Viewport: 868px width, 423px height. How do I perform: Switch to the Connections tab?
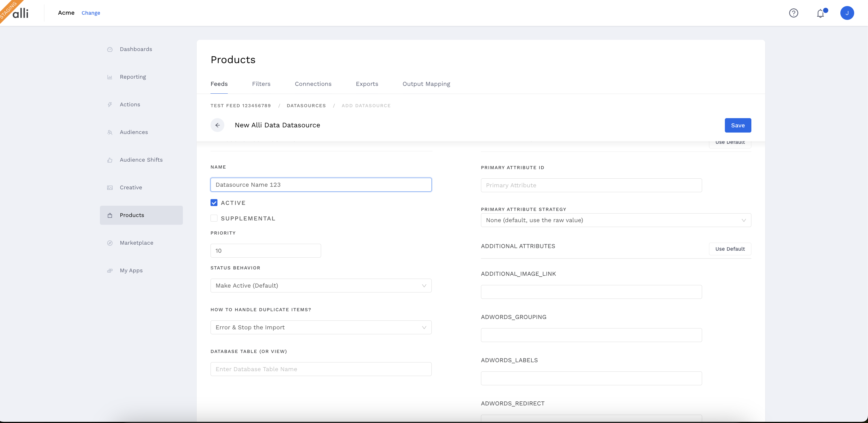point(313,84)
